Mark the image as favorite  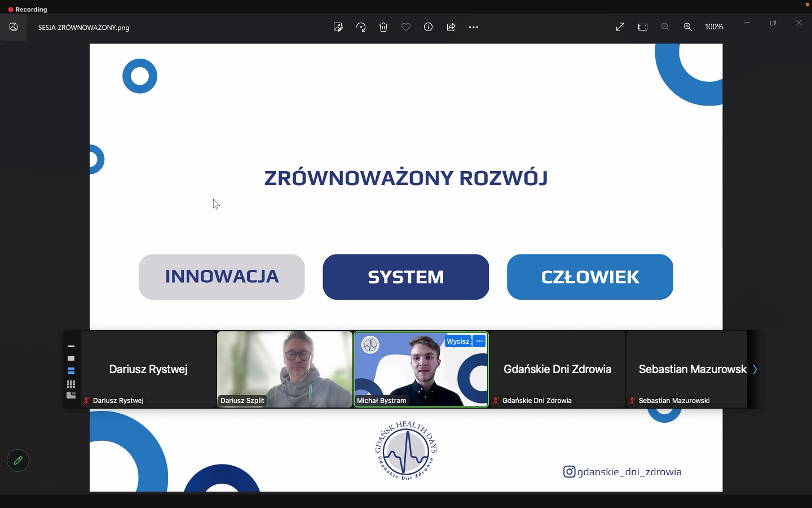(x=406, y=27)
